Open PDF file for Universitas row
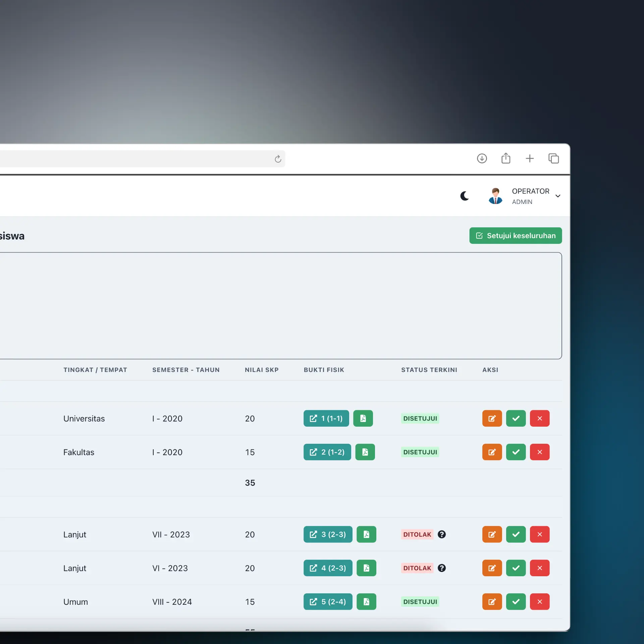This screenshot has width=644, height=644. click(x=363, y=418)
